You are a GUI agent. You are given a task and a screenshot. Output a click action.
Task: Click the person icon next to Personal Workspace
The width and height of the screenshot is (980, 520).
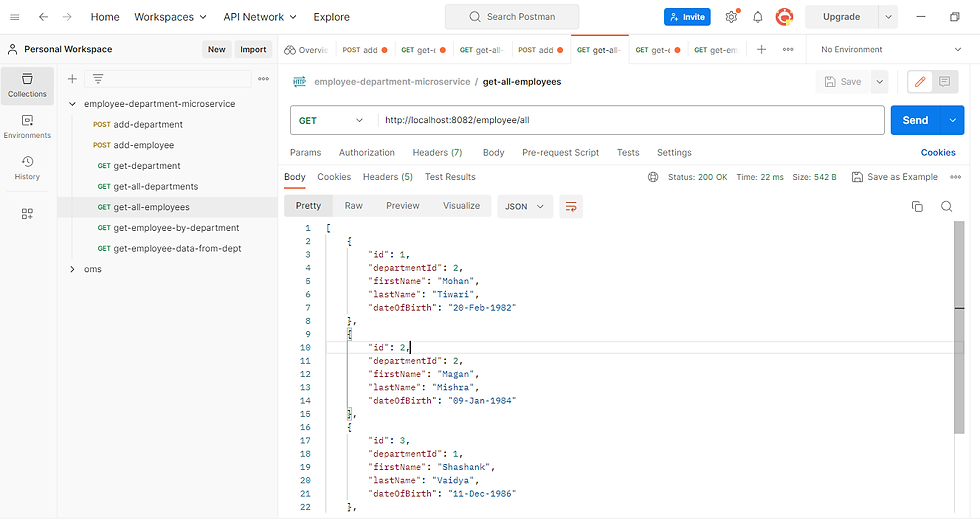[12, 49]
